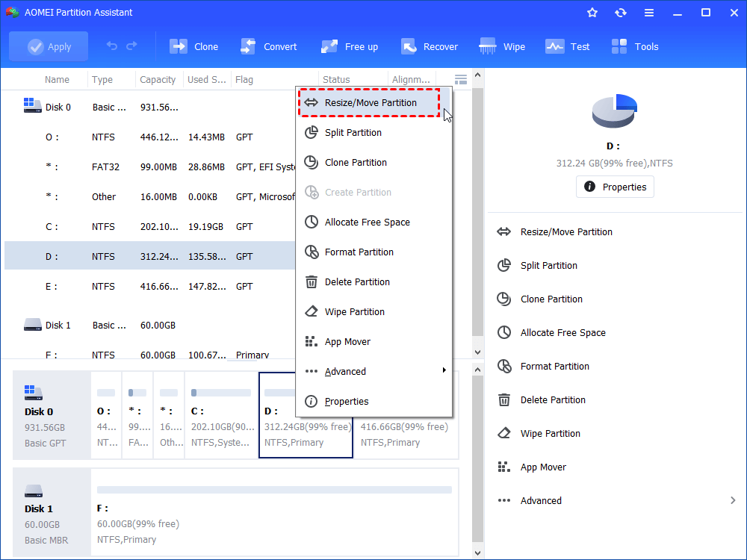Choose Properties in context menu

[373, 402]
